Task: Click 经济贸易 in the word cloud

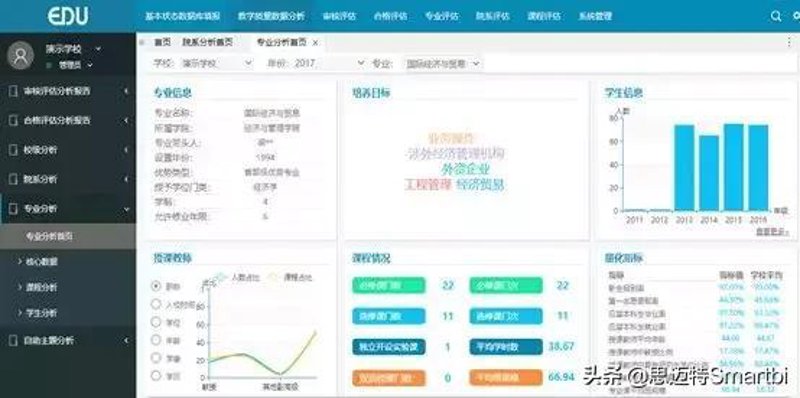Action: tap(480, 184)
